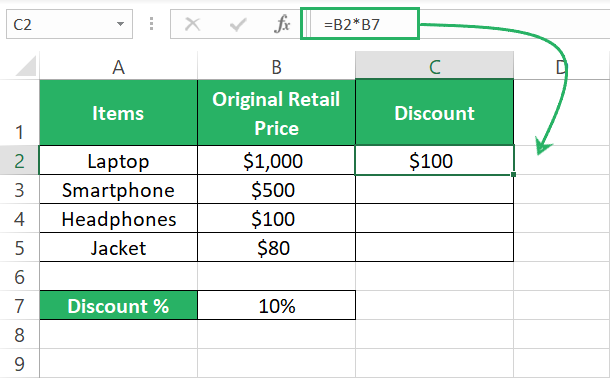Select row 5 header
This screenshot has width=610, height=378.
coord(19,247)
